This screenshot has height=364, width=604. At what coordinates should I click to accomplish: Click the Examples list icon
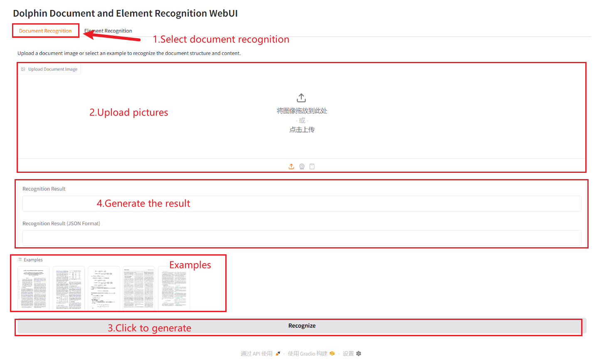click(20, 260)
